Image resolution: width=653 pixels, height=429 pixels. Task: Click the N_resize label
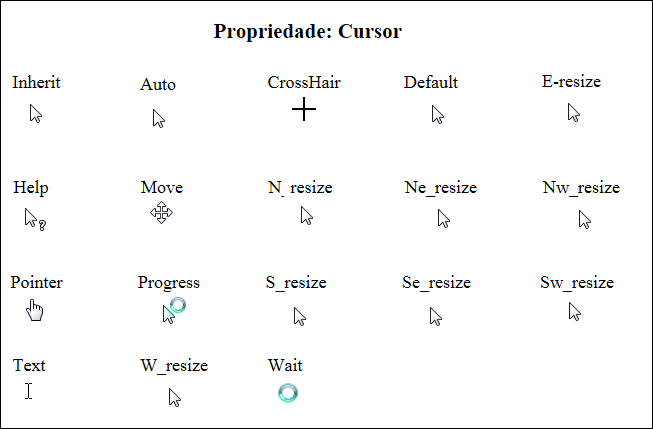[300, 187]
